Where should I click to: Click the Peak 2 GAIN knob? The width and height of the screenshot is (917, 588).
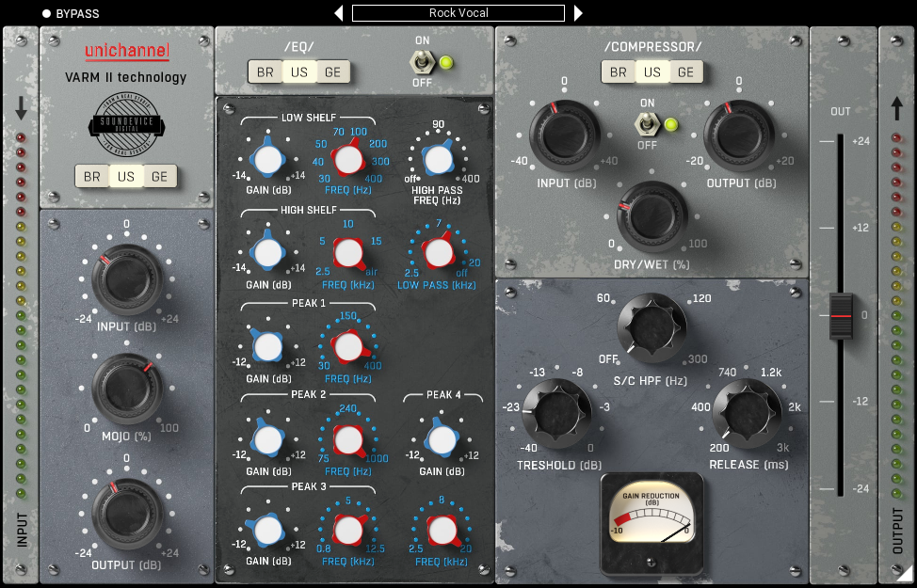(x=268, y=439)
